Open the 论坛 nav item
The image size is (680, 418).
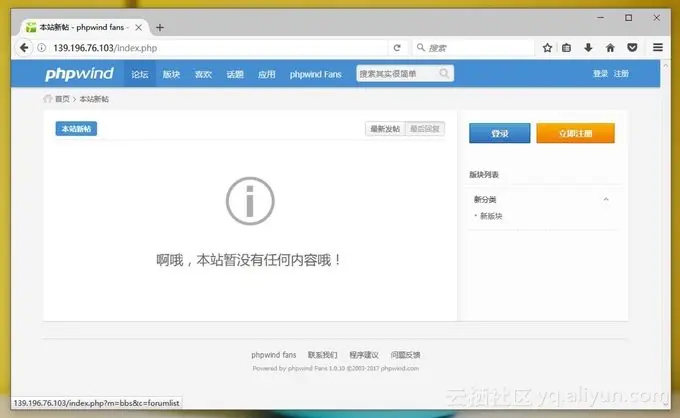pyautogui.click(x=140, y=74)
